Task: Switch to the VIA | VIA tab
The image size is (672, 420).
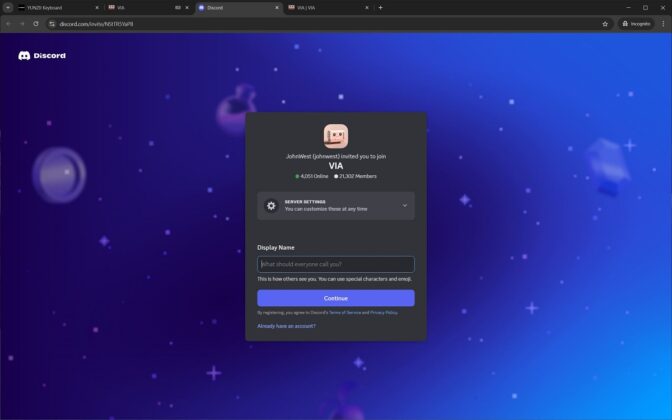Action: point(328,8)
